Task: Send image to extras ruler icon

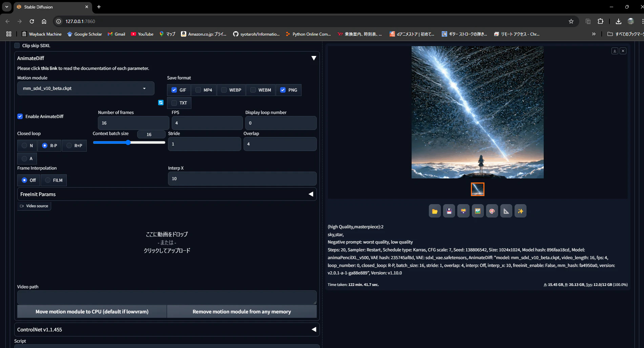Action: tap(506, 211)
